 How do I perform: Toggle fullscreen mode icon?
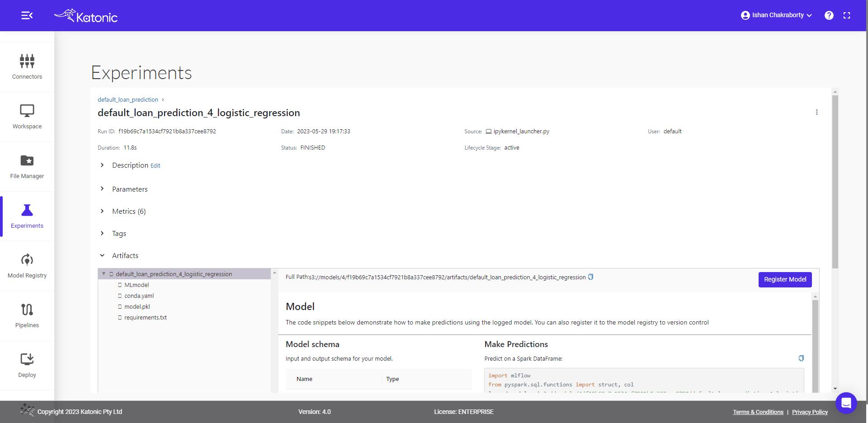(x=847, y=15)
